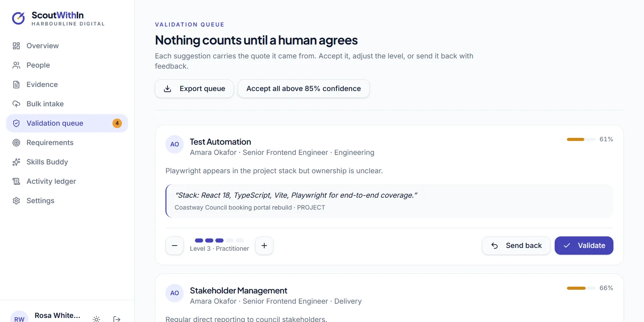Select the Validation queue menu item
This screenshot has height=322, width=644.
click(x=67, y=123)
